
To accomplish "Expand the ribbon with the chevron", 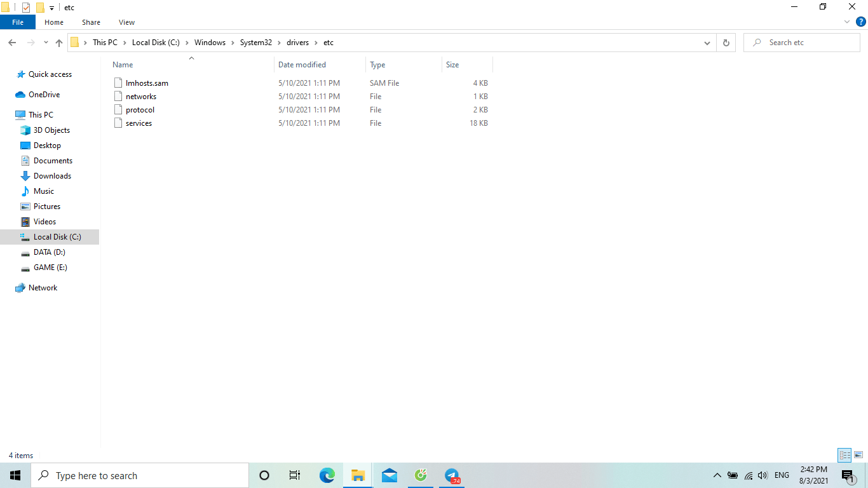I will coord(847,22).
